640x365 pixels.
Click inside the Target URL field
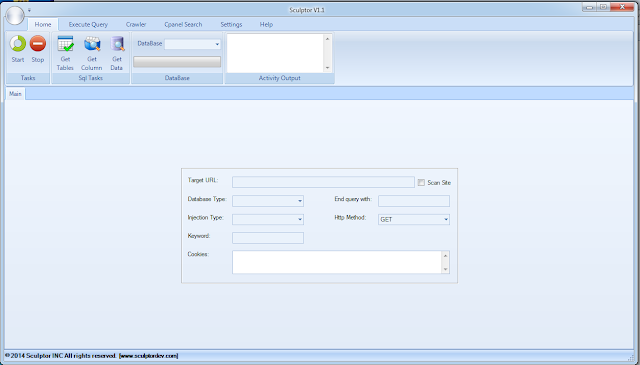[x=323, y=182]
